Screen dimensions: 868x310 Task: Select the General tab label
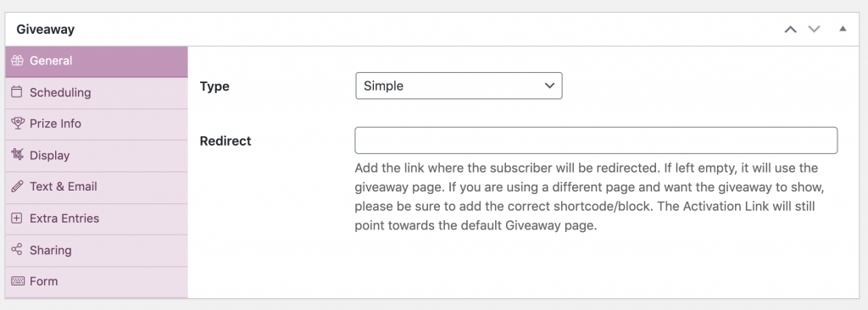click(x=51, y=61)
